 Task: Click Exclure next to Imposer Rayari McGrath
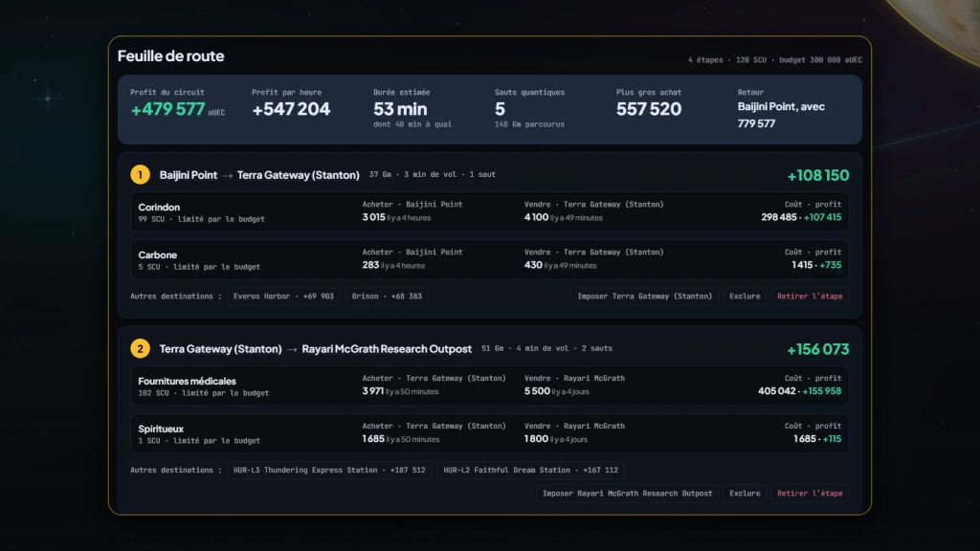(745, 494)
